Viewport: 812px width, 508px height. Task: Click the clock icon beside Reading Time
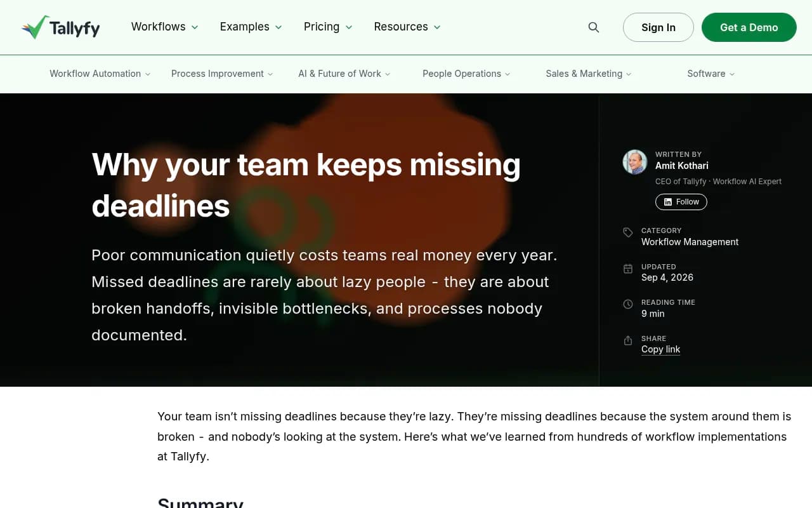(x=628, y=304)
